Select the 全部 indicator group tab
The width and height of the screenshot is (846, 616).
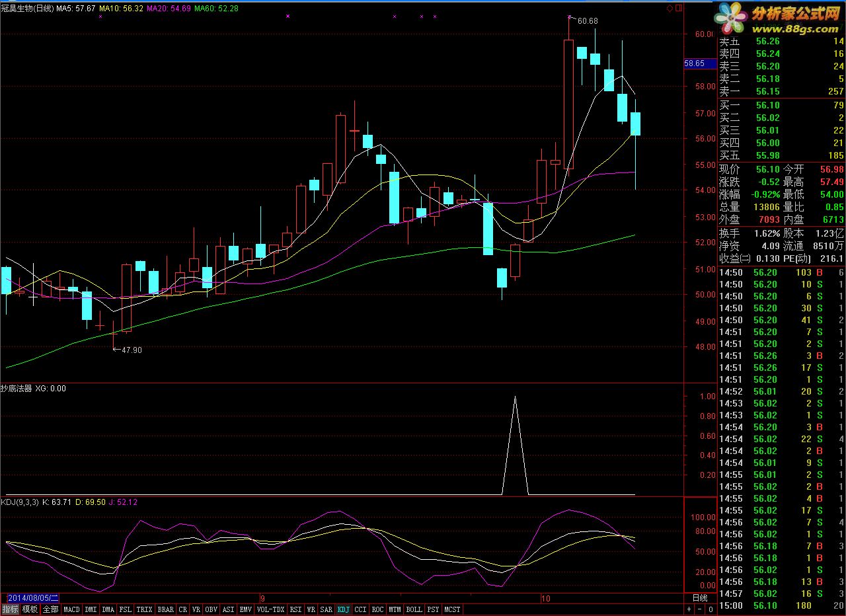tap(50, 609)
